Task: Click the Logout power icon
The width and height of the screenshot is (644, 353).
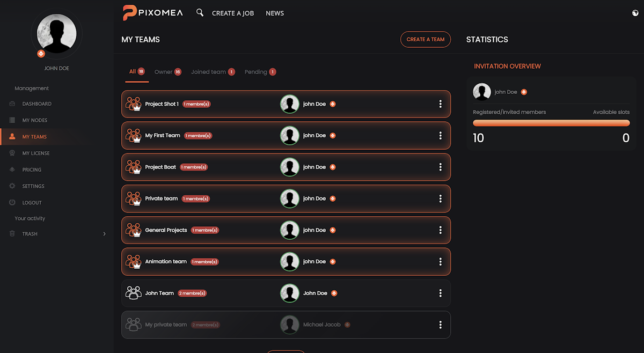Action: pyautogui.click(x=12, y=203)
